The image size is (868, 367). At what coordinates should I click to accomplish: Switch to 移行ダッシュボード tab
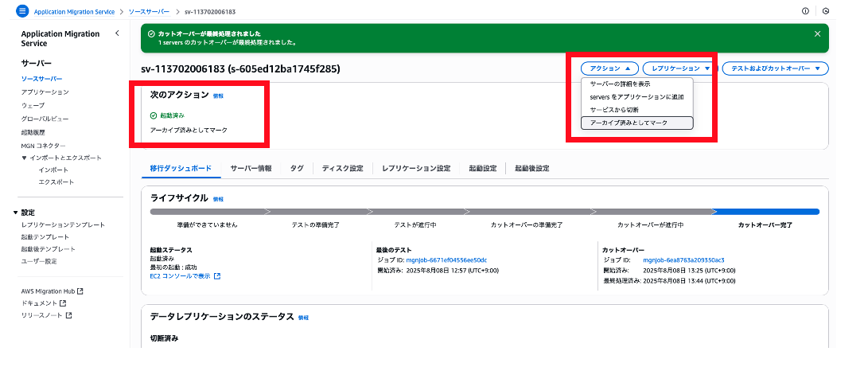(181, 168)
